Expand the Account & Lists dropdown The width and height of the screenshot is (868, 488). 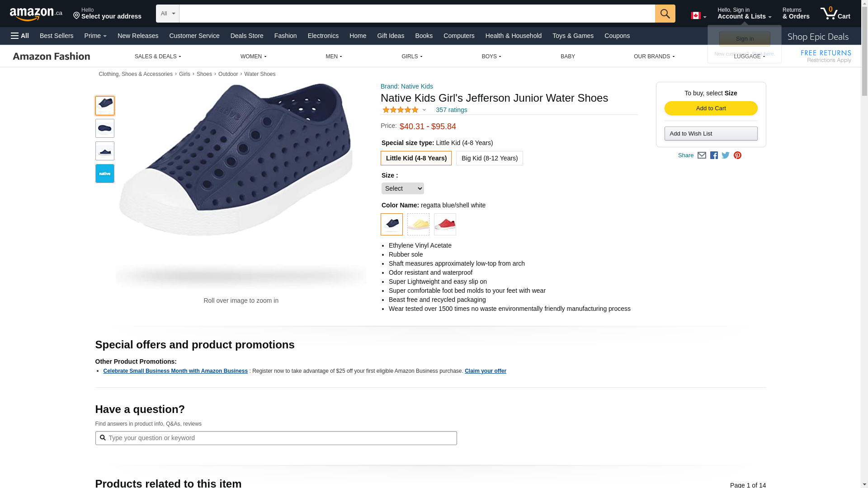744,14
